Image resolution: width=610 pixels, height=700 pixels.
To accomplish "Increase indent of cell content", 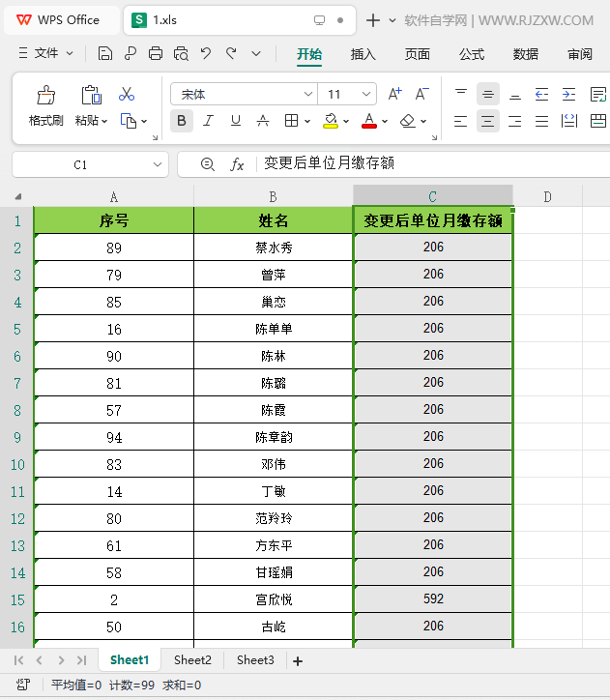I will tap(568, 94).
